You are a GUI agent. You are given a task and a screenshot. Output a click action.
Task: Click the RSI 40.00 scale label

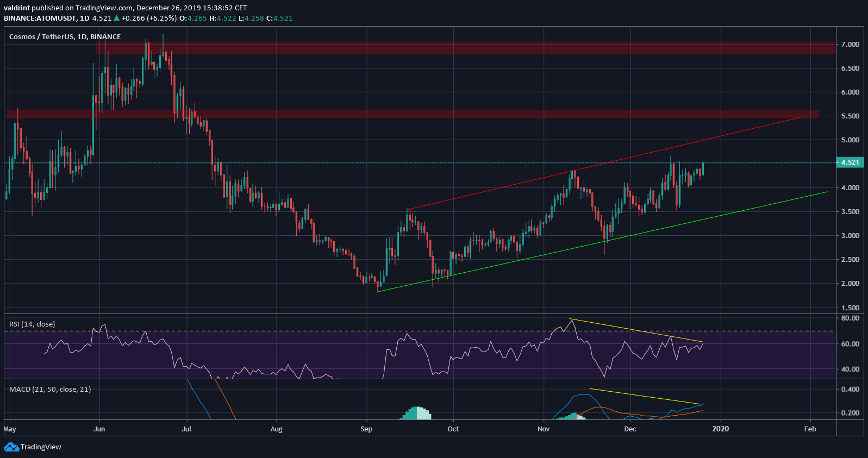[x=850, y=369]
